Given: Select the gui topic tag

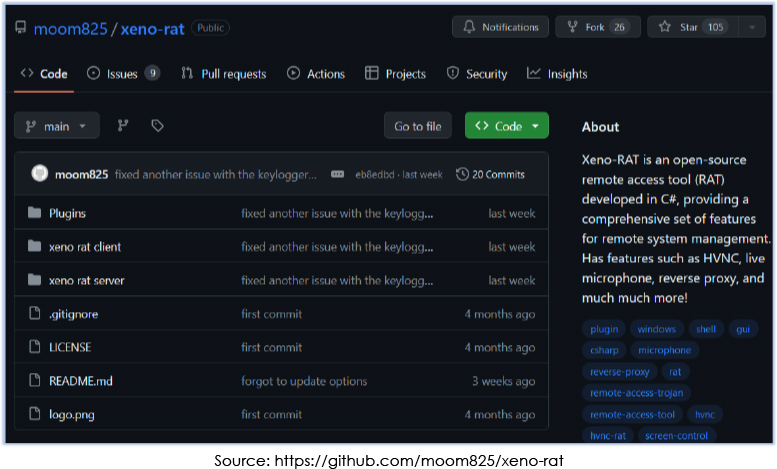Looking at the screenshot, I should pos(743,329).
